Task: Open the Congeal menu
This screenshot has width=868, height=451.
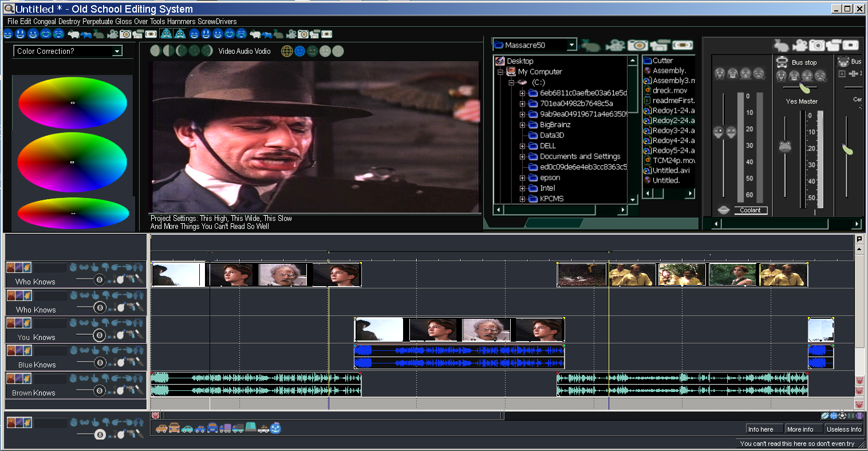Action: [x=45, y=21]
